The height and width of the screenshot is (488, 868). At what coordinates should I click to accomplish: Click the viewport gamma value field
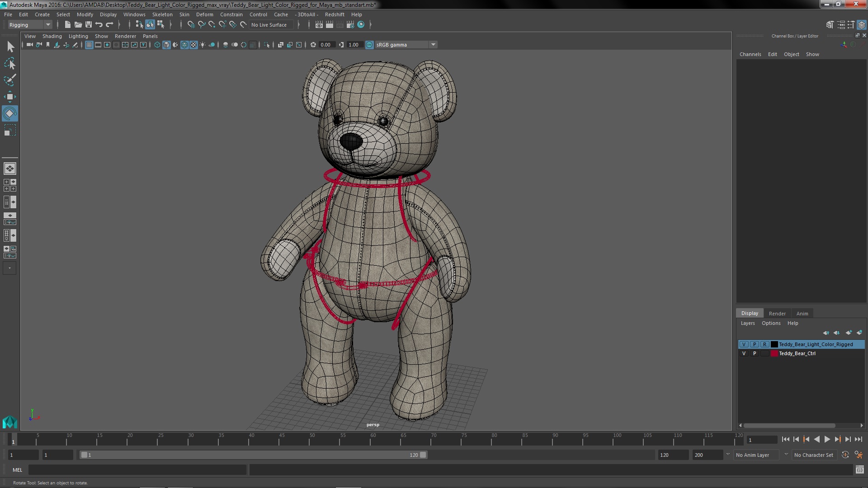click(355, 45)
